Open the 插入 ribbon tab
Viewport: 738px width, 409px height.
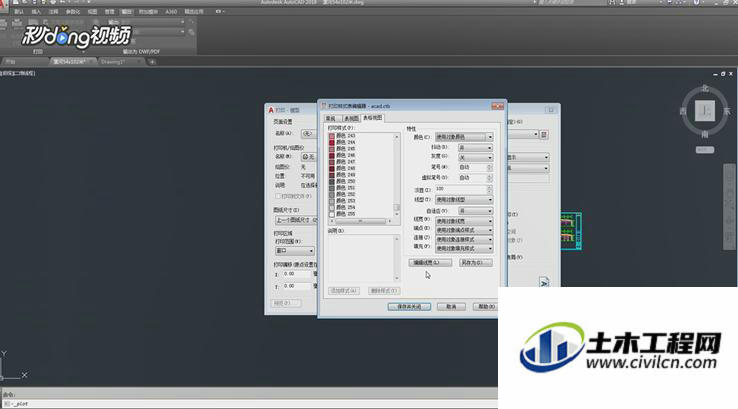click(x=36, y=11)
